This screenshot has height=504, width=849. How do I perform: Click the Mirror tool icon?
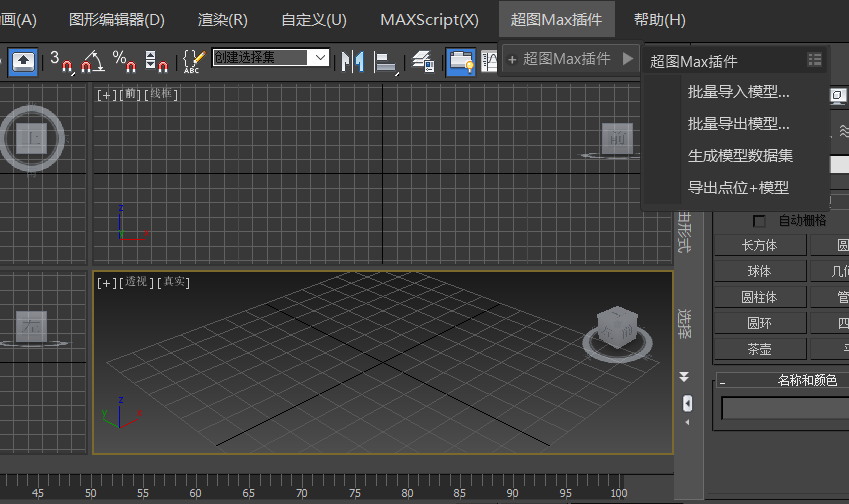(x=352, y=60)
